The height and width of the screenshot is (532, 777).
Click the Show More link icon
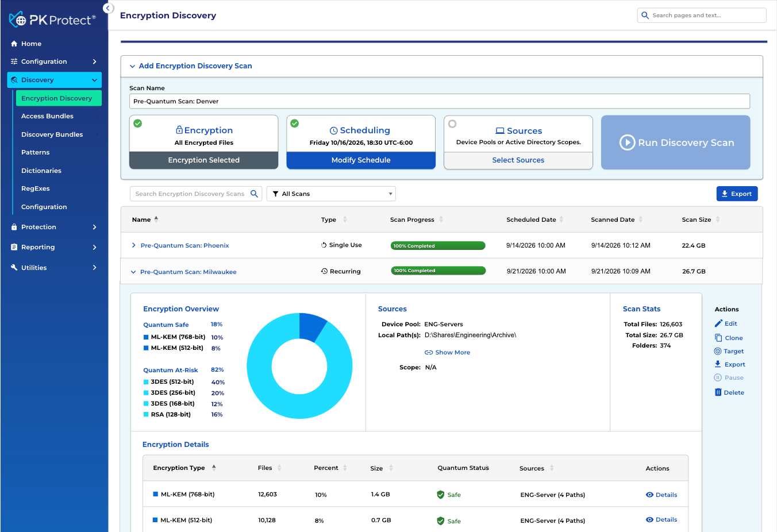click(429, 353)
